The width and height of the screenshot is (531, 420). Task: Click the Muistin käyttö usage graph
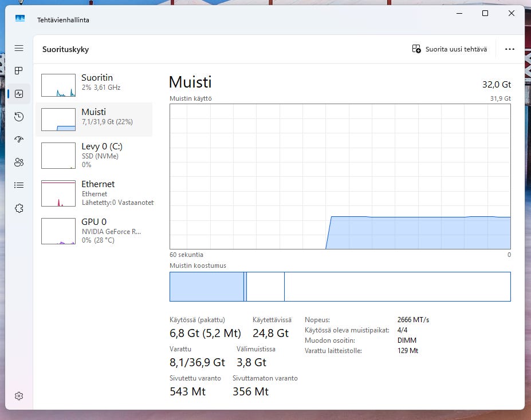click(x=340, y=176)
